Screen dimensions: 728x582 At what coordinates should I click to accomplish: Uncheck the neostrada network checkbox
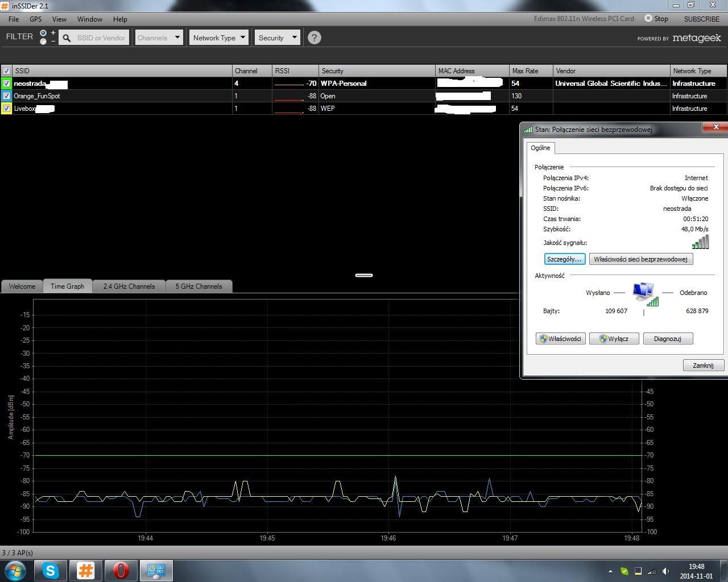click(6, 84)
